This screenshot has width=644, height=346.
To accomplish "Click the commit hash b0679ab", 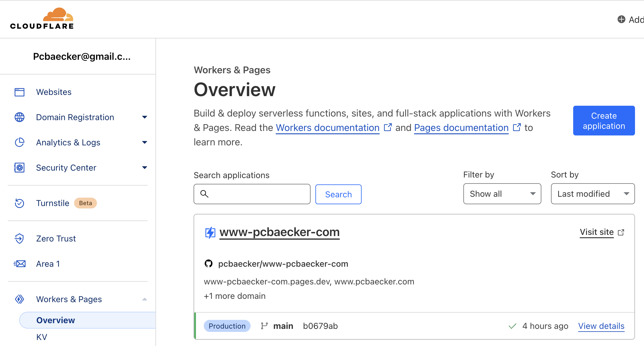I will pyautogui.click(x=320, y=326).
